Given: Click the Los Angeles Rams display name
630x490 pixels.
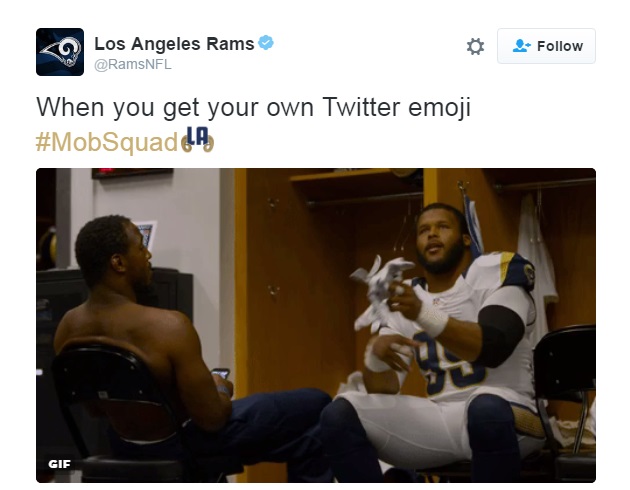Looking at the screenshot, I should click(174, 44).
